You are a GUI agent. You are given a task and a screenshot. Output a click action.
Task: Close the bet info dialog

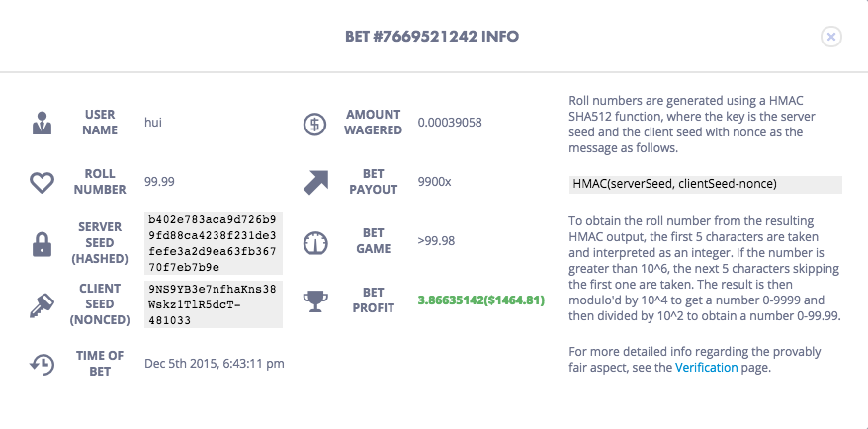[830, 37]
